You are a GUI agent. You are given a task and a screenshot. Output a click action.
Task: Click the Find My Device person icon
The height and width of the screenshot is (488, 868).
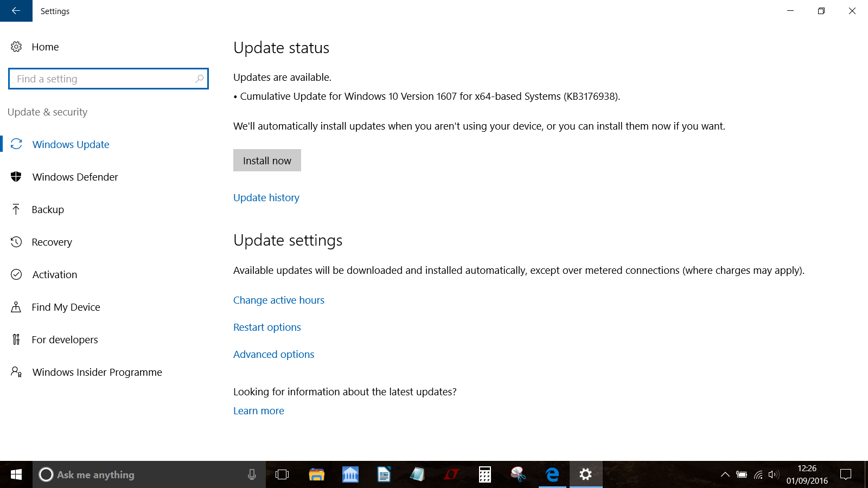click(x=16, y=307)
